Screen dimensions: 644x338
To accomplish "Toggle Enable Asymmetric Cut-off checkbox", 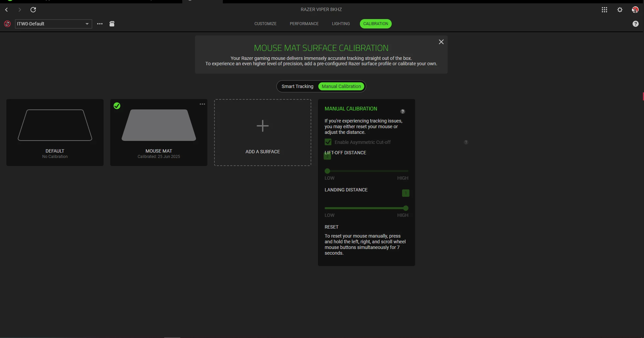I will point(328,142).
